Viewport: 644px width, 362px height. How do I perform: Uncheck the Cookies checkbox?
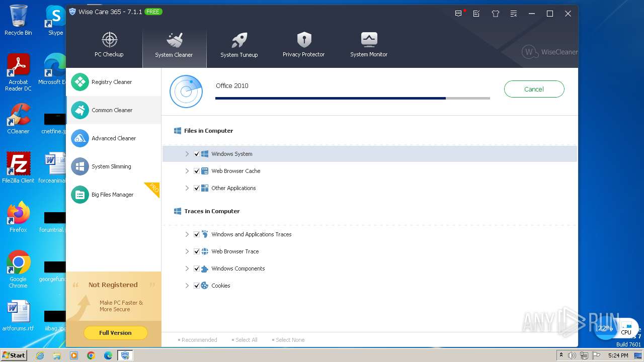click(x=197, y=286)
